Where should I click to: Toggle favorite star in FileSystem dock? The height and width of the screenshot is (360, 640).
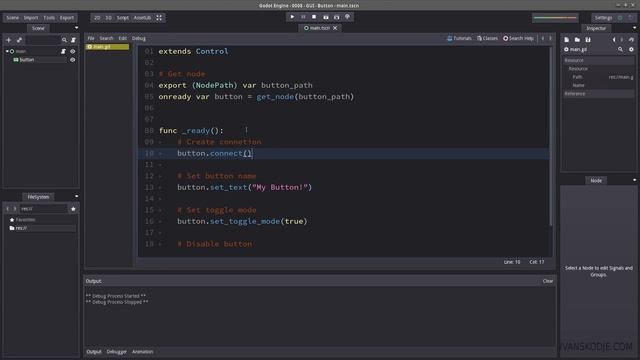coord(73,209)
